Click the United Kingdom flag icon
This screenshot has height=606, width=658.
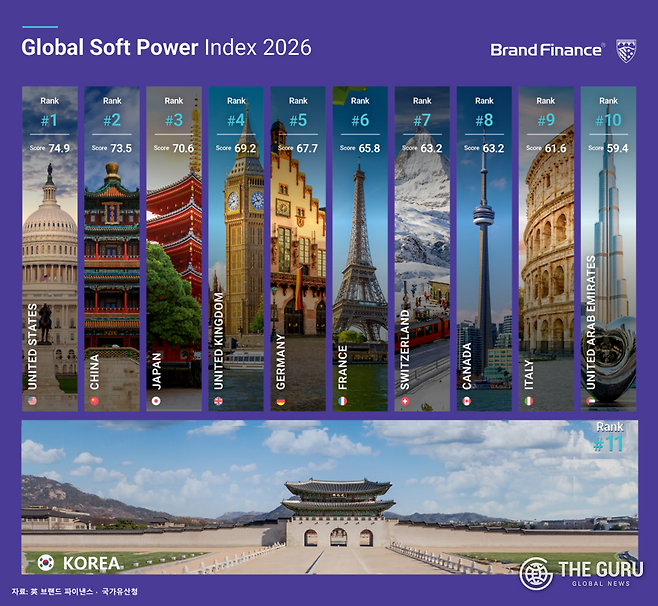220,401
